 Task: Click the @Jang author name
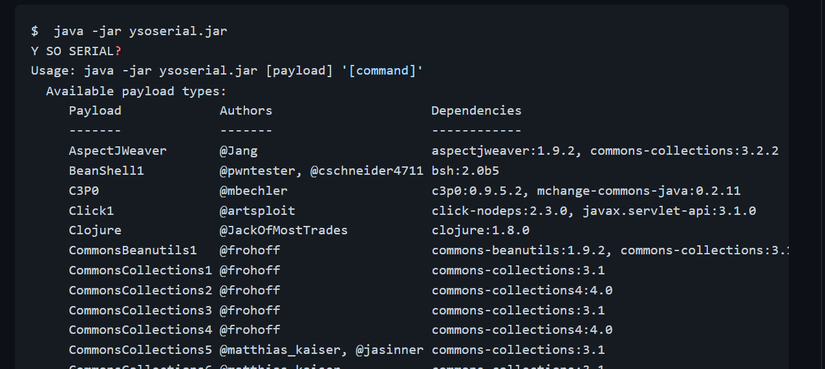(x=238, y=151)
